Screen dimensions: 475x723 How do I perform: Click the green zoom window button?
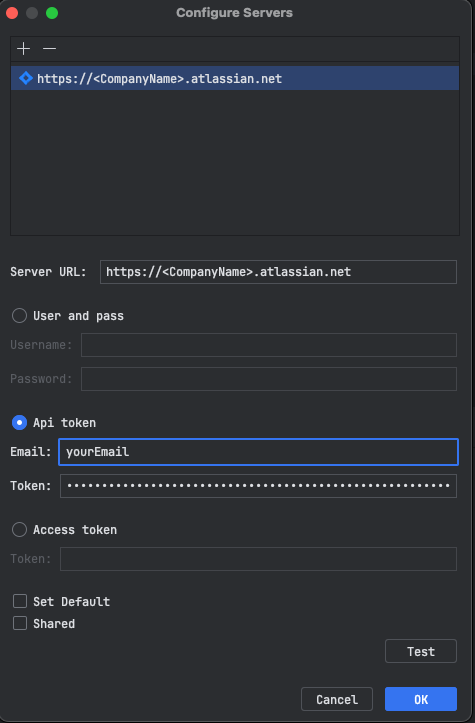pos(52,13)
